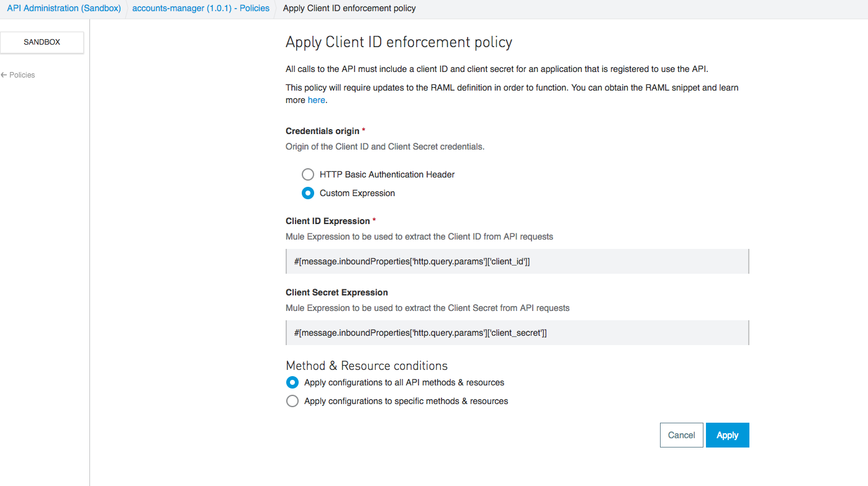
Task: Select the Apply Client ID enforcement policy tab
Action: coord(348,8)
